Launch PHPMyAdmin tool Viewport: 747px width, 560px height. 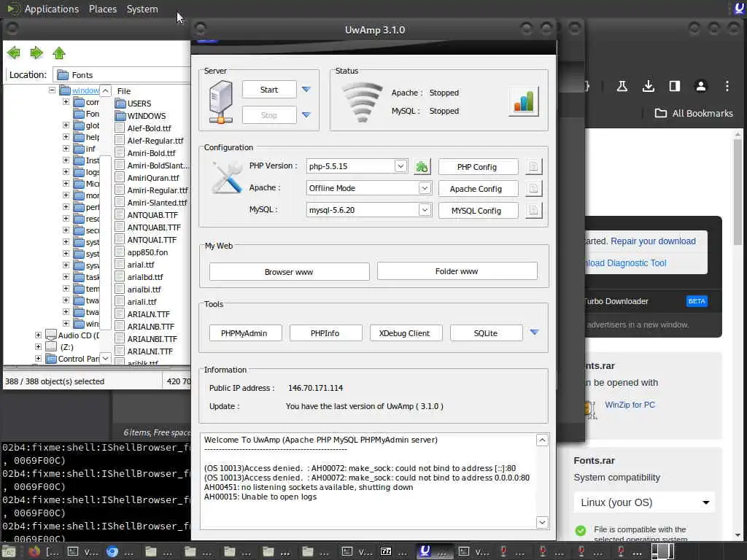click(244, 333)
